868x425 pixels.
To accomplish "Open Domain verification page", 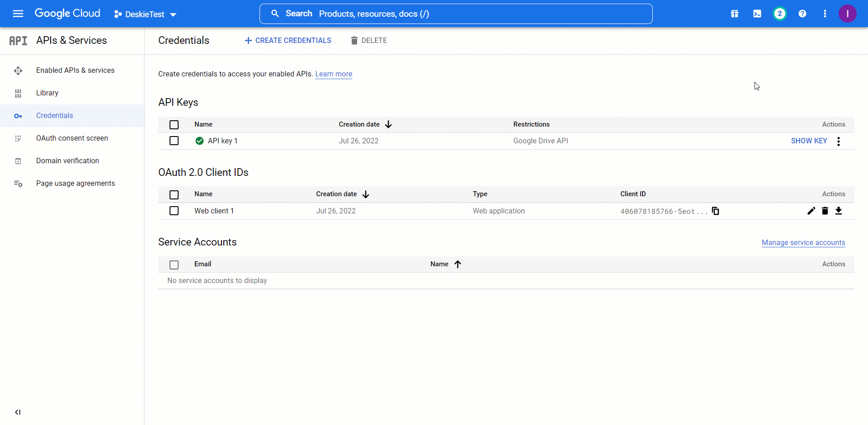I will tap(68, 161).
